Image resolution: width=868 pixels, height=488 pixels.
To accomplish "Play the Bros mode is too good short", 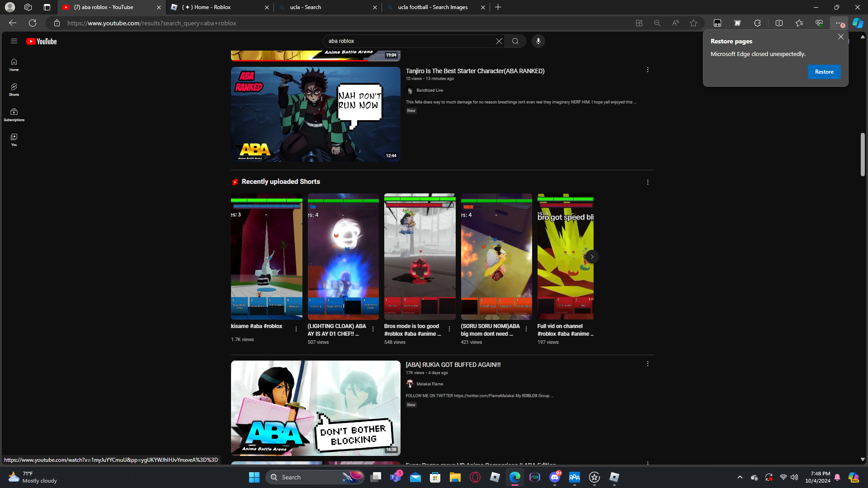I will [x=420, y=257].
